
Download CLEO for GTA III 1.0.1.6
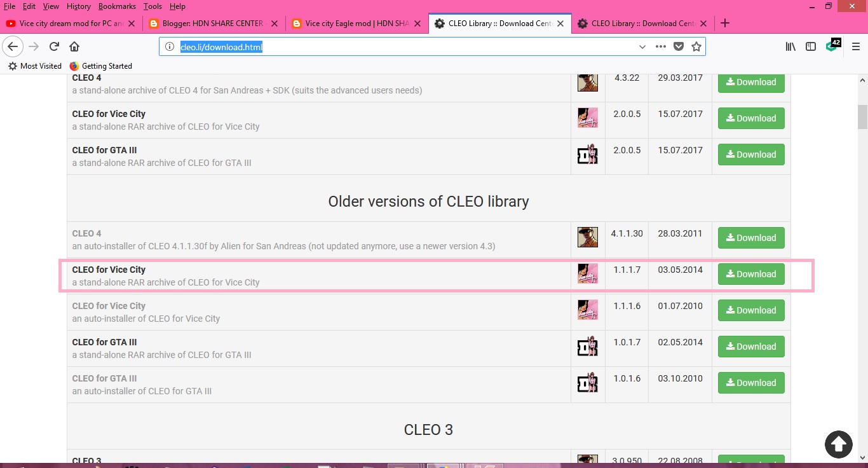(x=751, y=383)
